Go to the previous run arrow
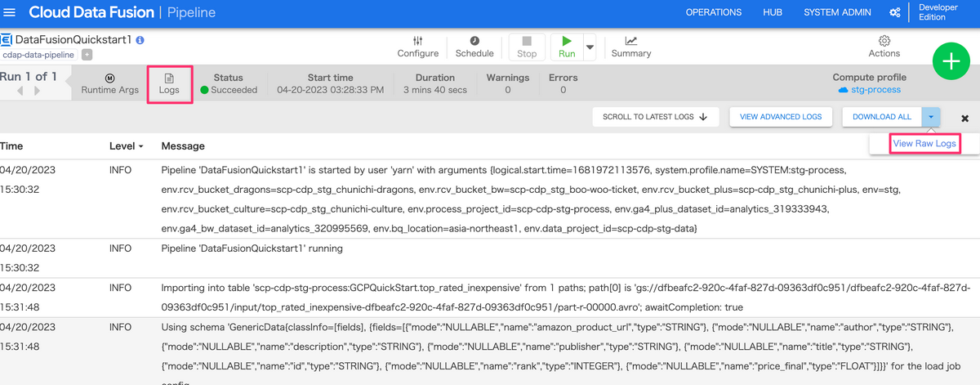Screen dimensions: 980x385 pos(20,92)
